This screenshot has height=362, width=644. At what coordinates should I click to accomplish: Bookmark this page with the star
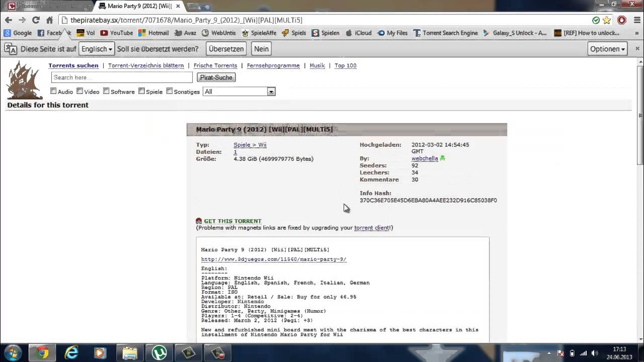(607, 20)
